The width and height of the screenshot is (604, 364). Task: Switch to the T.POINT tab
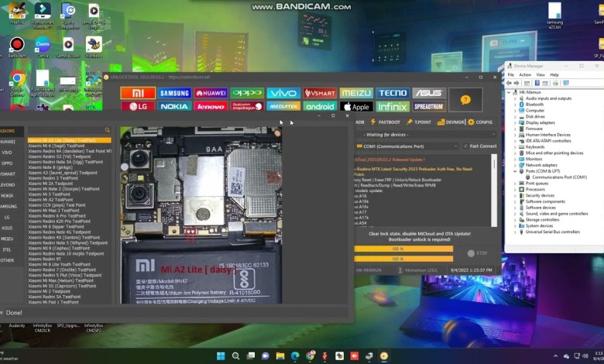tap(419, 122)
